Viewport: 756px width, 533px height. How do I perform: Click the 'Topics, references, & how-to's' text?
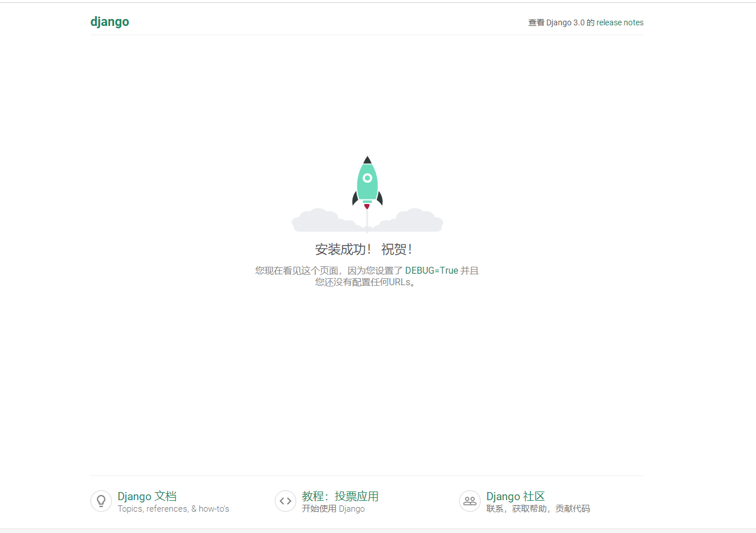[173, 509]
